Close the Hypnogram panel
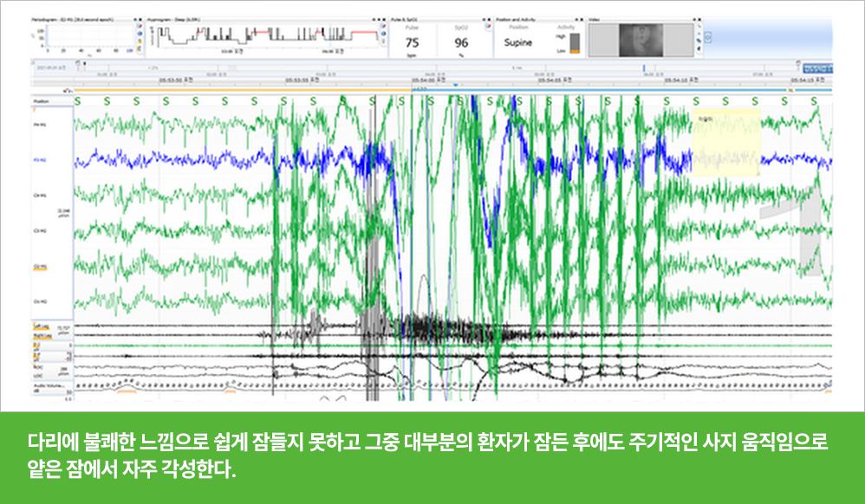865x504 pixels. point(383,19)
